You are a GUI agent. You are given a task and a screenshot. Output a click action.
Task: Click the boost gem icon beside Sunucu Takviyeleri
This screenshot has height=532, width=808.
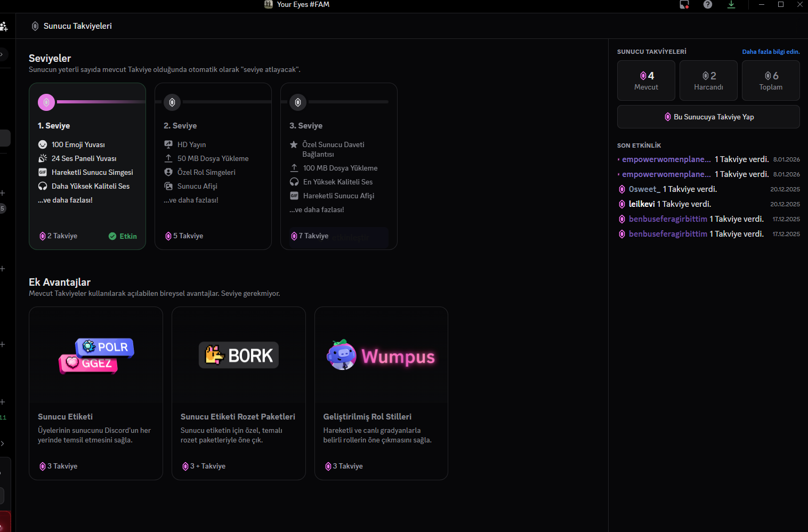click(x=35, y=26)
